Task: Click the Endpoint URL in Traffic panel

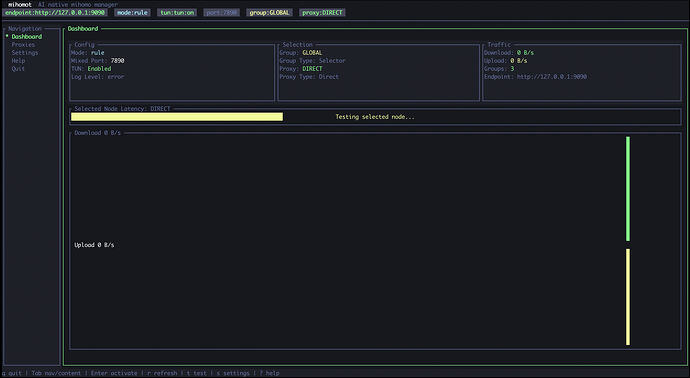Action: pyautogui.click(x=552, y=77)
